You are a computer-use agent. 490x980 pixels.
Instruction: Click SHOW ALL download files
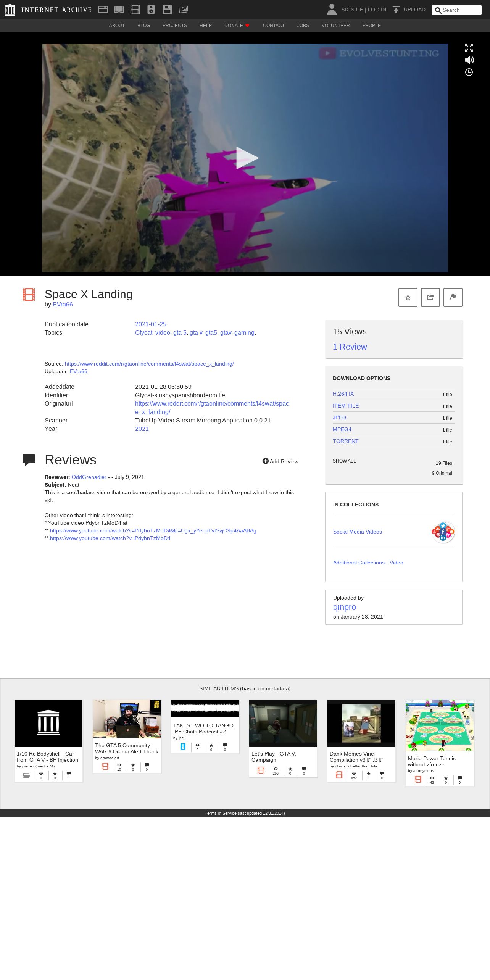click(x=344, y=461)
